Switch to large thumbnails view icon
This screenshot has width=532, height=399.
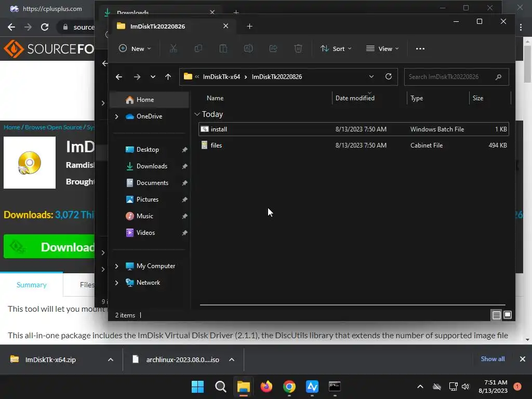pos(508,315)
